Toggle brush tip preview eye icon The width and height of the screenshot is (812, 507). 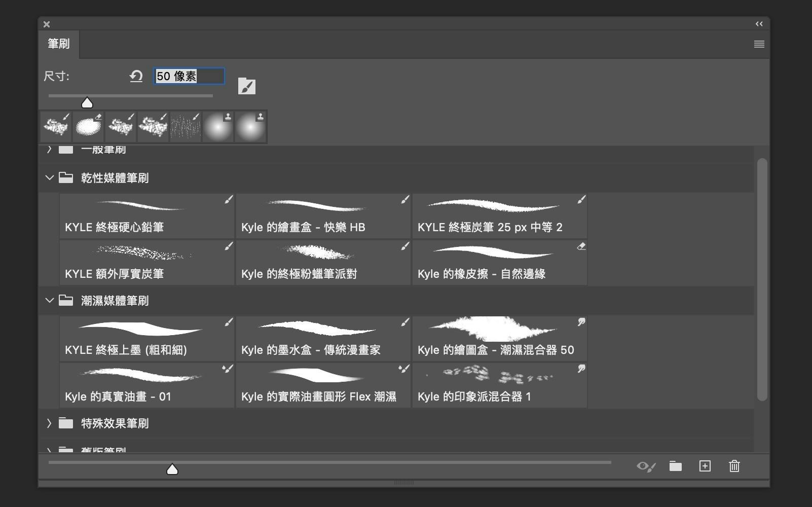pos(646,466)
